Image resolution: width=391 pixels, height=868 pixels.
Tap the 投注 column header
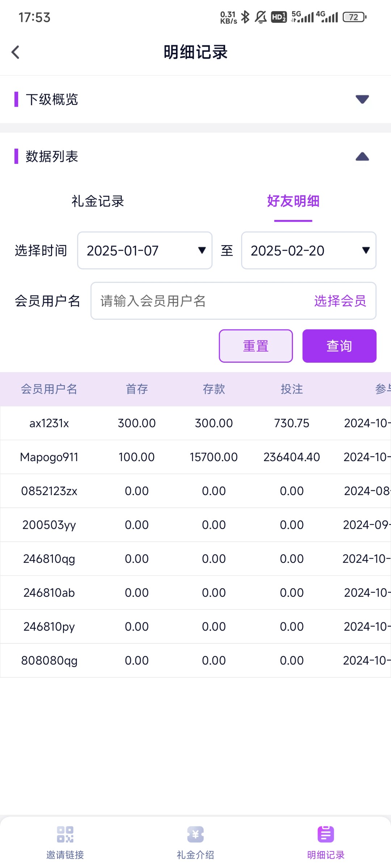point(291,389)
